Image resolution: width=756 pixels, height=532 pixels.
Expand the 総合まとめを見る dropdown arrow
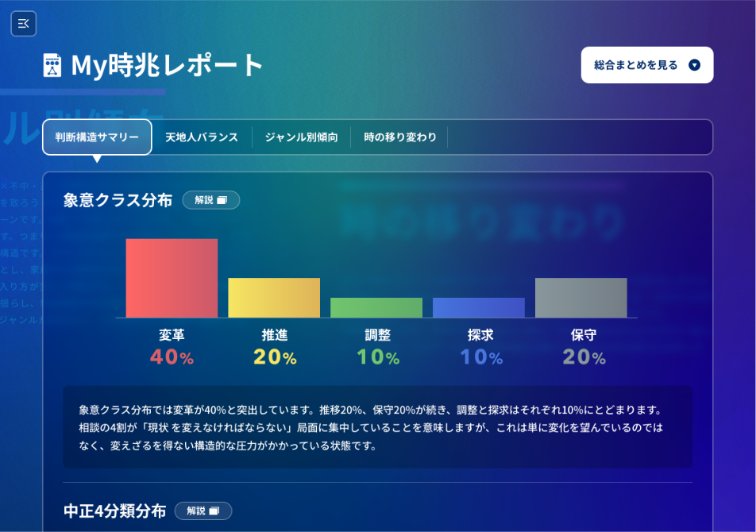(x=694, y=65)
